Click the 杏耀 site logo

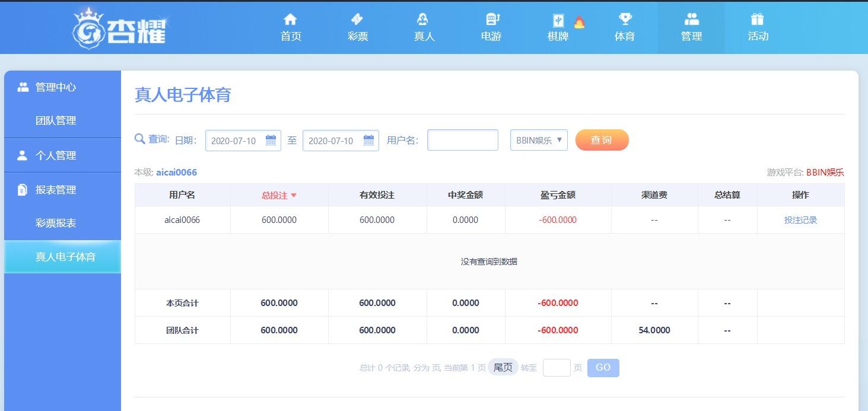tap(120, 28)
